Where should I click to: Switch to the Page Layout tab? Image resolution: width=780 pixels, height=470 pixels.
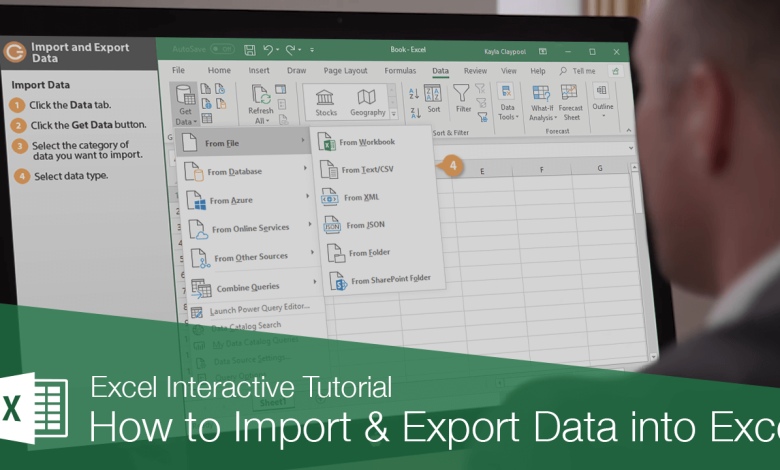345,71
